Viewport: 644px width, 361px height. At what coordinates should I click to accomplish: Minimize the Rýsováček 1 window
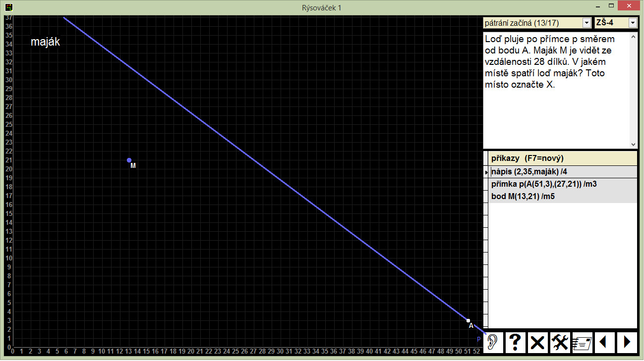[597, 6]
